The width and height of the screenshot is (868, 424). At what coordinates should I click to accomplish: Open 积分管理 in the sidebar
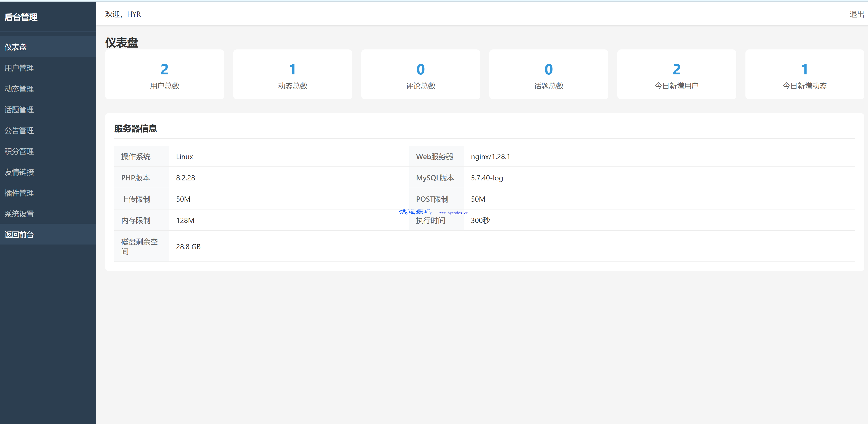[19, 152]
